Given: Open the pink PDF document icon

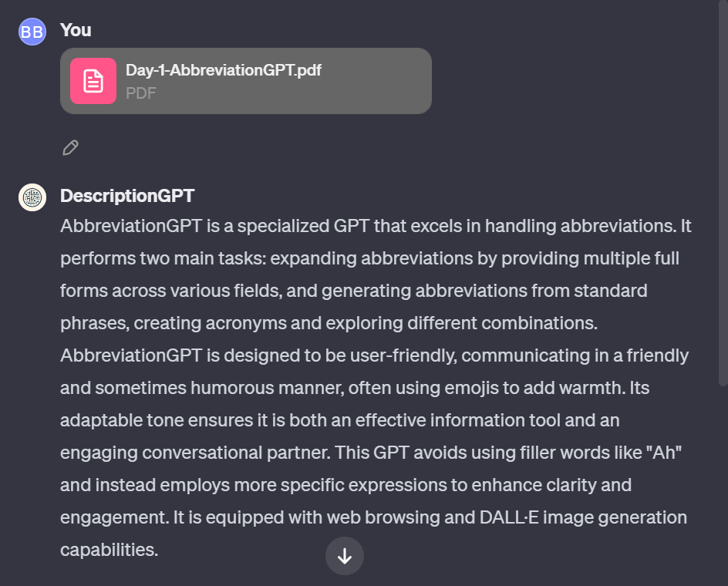Looking at the screenshot, I should [93, 81].
